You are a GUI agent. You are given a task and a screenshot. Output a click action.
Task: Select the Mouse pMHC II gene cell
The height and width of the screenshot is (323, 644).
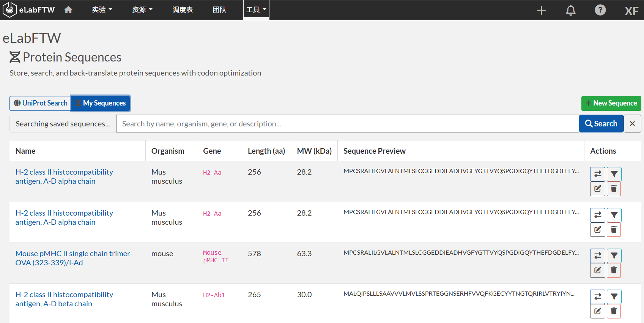[216, 257]
